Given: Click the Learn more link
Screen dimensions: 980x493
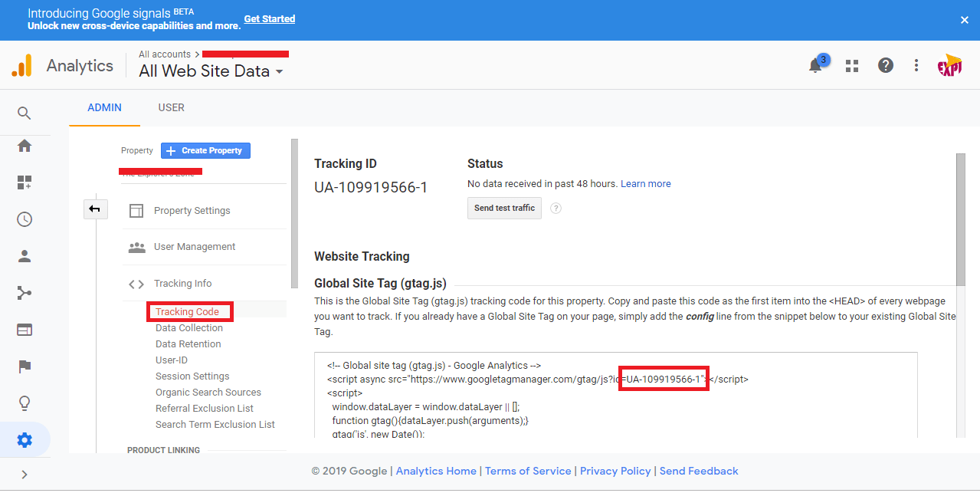Looking at the screenshot, I should pyautogui.click(x=646, y=184).
